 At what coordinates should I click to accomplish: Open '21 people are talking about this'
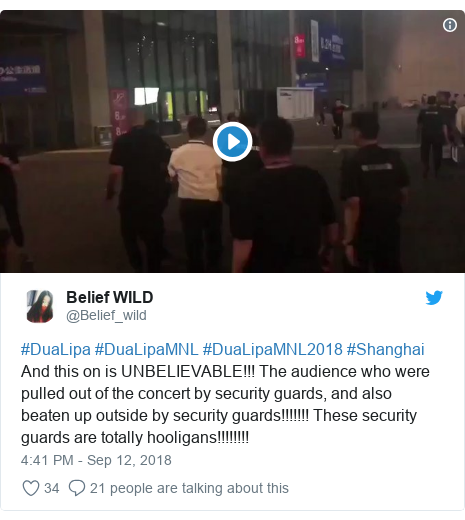click(x=189, y=488)
